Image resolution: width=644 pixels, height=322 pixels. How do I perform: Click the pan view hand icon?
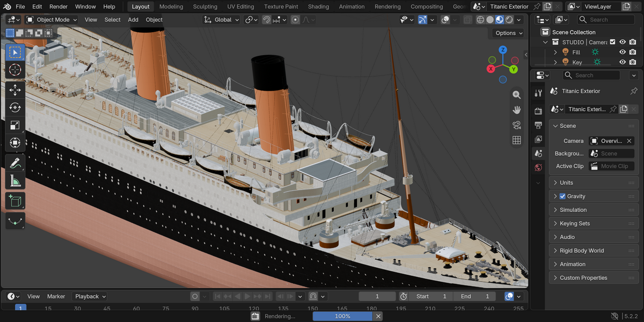pyautogui.click(x=517, y=109)
